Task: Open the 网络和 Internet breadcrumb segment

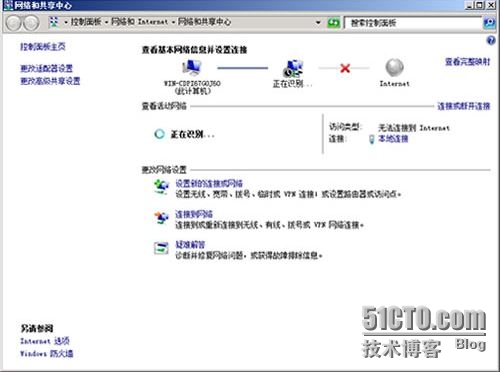Action: 139,22
